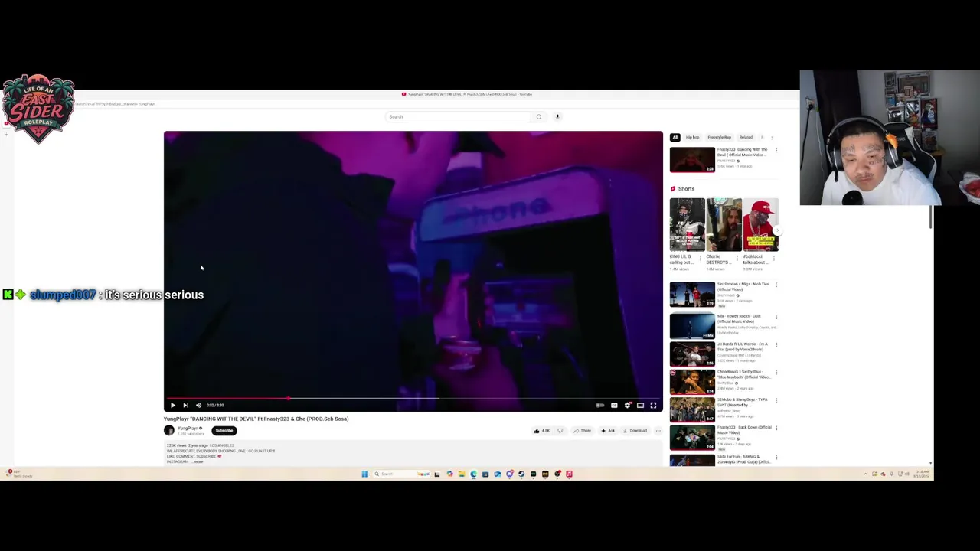Open the Share dialog
Image resolution: width=980 pixels, height=551 pixels.
[583, 430]
